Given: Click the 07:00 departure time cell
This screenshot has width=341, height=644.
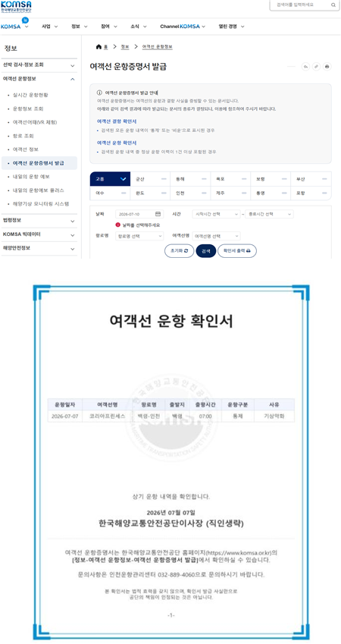Looking at the screenshot, I should tap(205, 416).
